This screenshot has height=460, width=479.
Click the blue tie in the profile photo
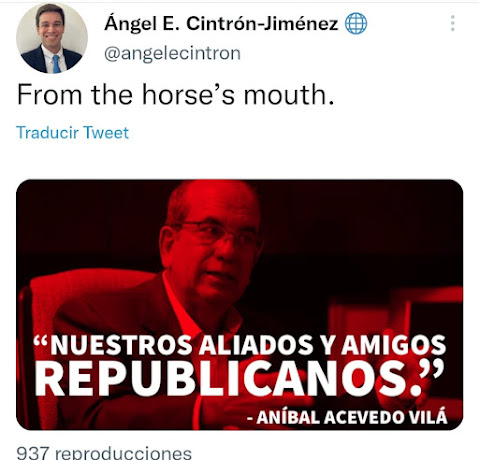(x=56, y=64)
